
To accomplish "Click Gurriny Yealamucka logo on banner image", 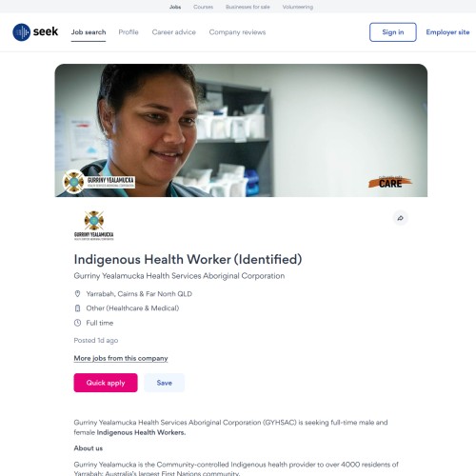I will [x=99, y=182].
